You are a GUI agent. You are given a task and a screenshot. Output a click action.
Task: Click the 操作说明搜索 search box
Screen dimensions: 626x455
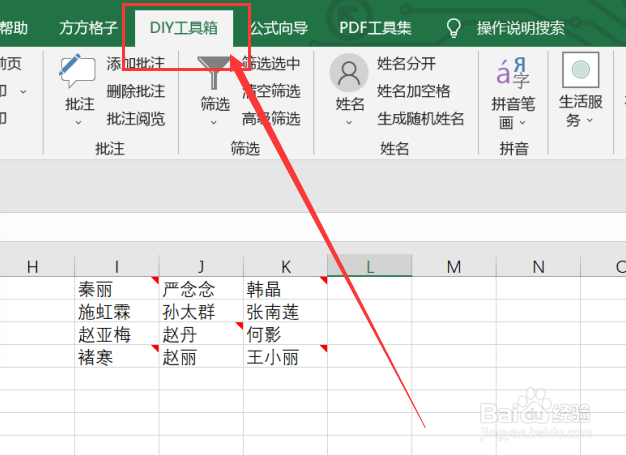520,28
